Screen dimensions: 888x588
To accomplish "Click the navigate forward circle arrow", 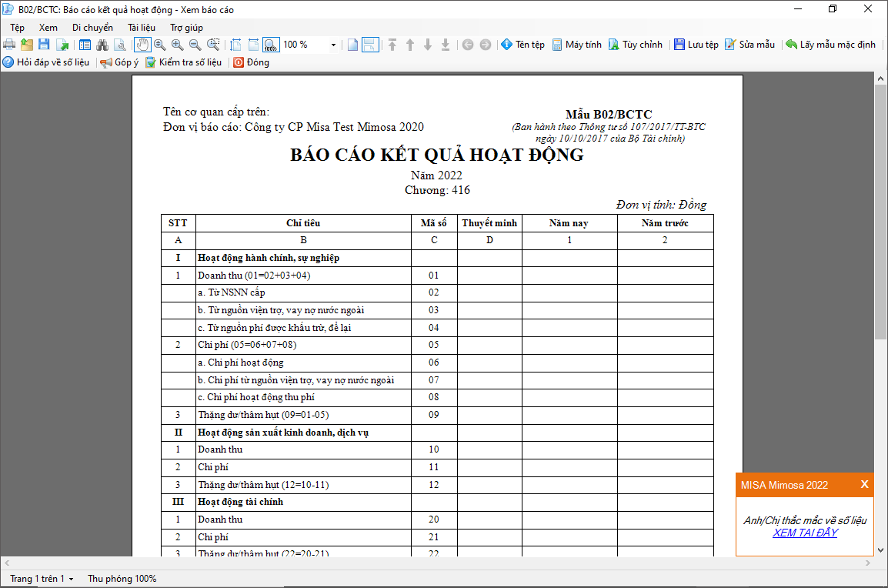I will [486, 45].
